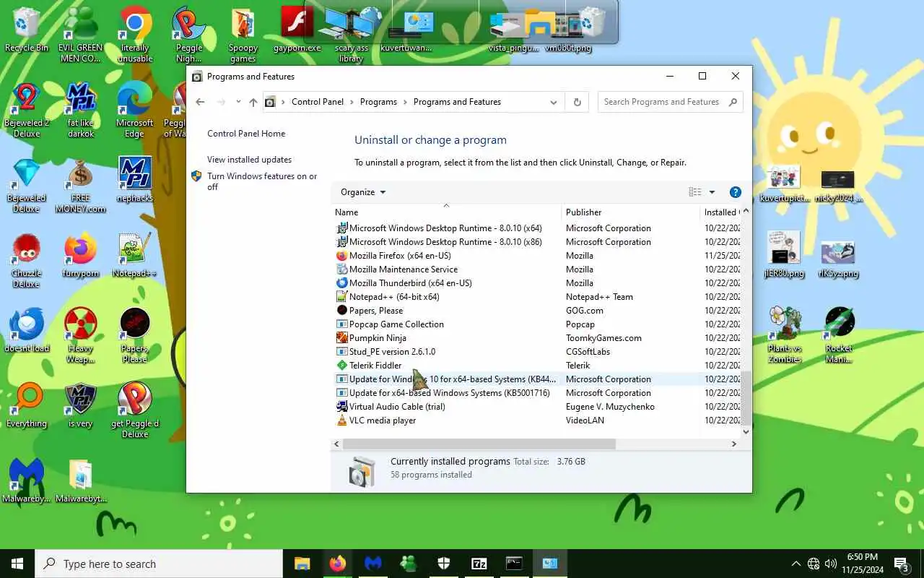
Task: Open 7-Zip from the taskbar
Action: pos(479,564)
